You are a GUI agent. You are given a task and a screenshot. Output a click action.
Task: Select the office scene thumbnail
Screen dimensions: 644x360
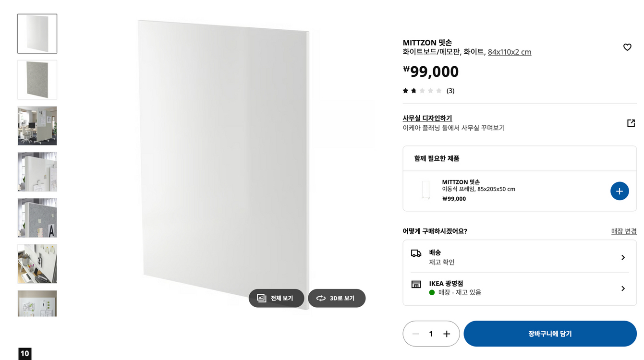click(37, 126)
